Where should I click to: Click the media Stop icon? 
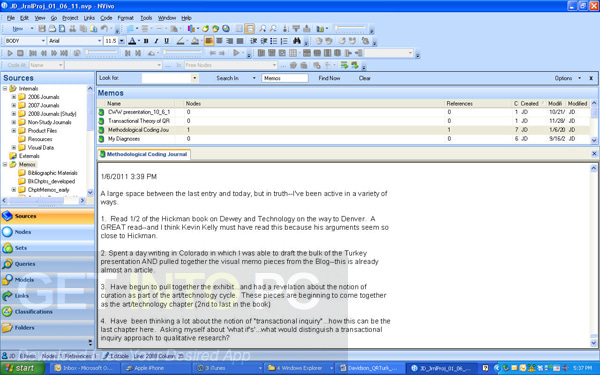pyautogui.click(x=21, y=53)
